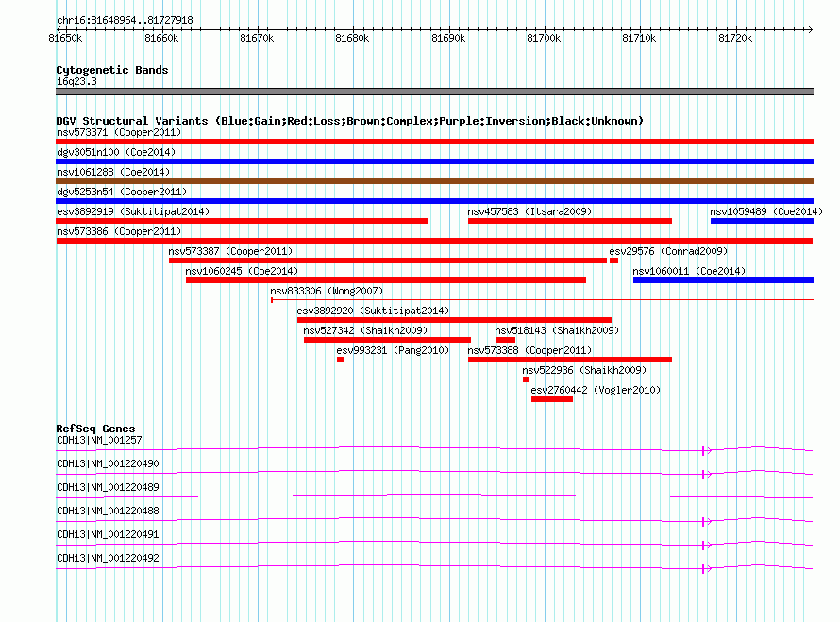
Task: Click the nsv1061288 (Coe2014) label
Action: point(113,172)
